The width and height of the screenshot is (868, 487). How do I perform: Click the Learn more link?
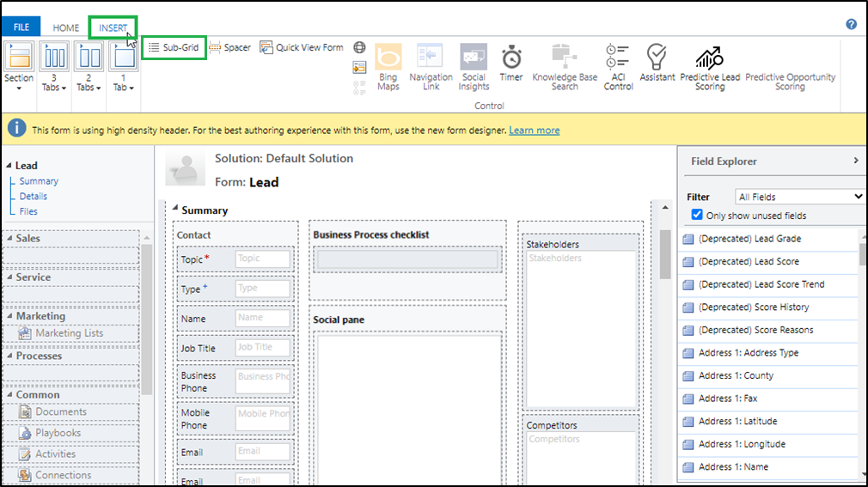click(534, 131)
